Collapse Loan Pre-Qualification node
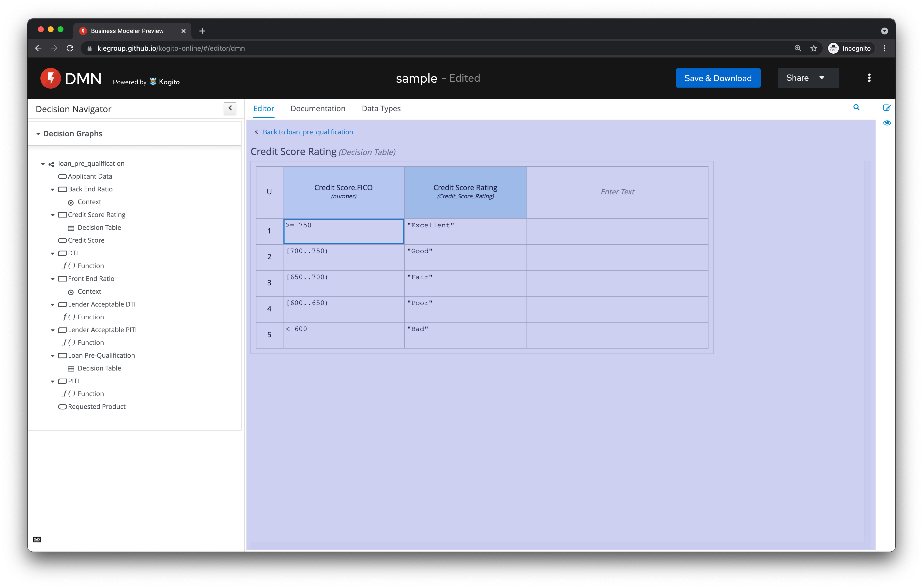Image resolution: width=923 pixels, height=588 pixels. (x=52, y=356)
